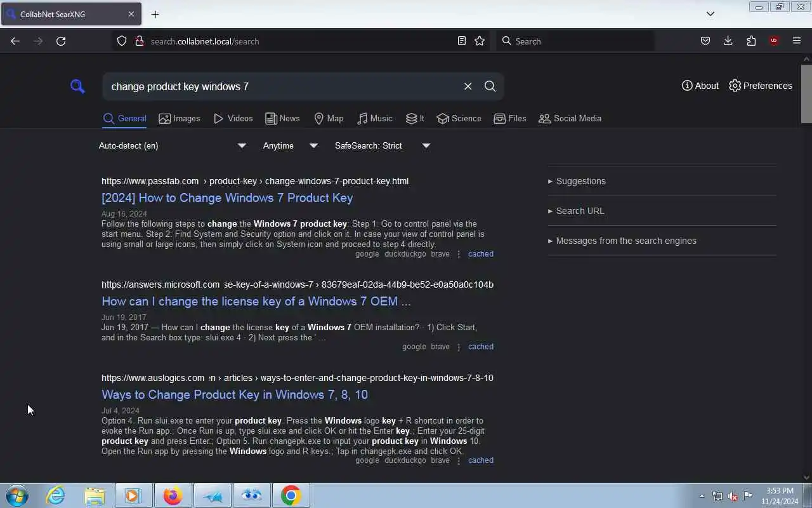Switch to the Images tab

tap(180, 119)
